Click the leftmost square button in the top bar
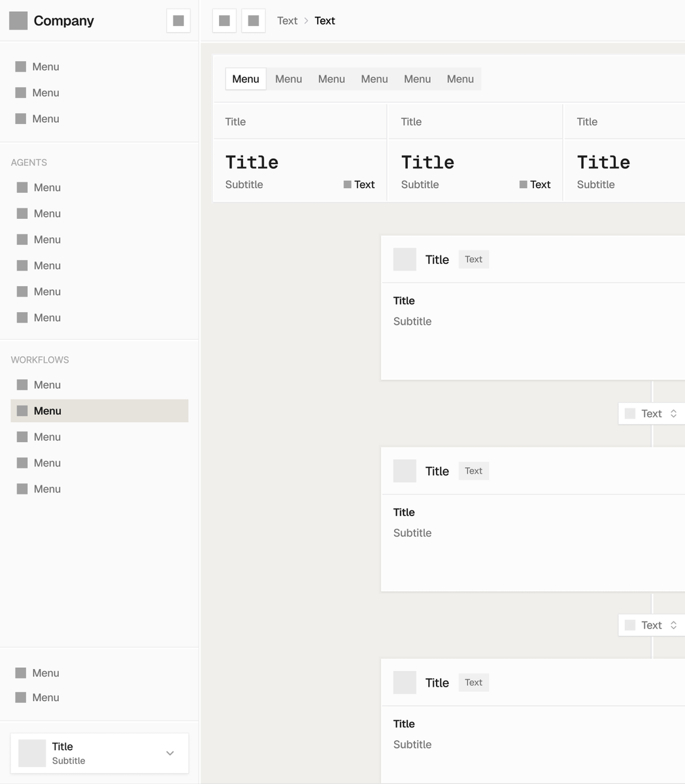 tap(224, 21)
